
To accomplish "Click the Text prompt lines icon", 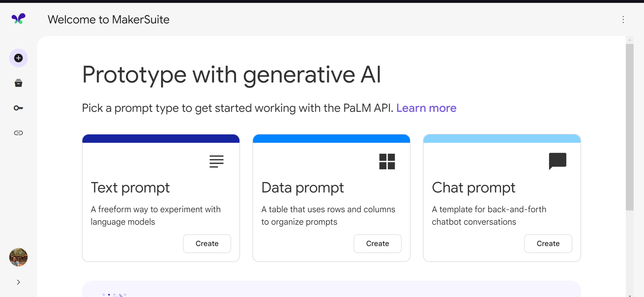I will click(217, 161).
